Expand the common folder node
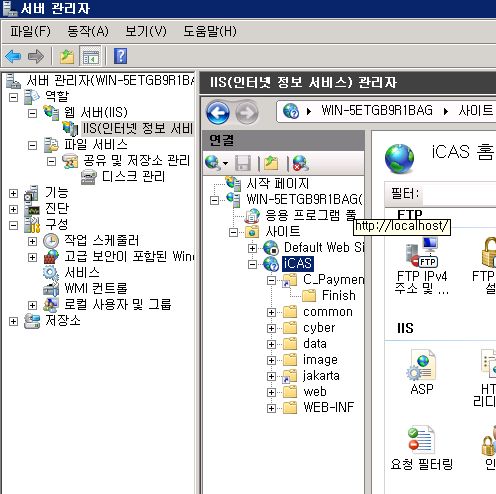The width and height of the screenshot is (496, 494). tap(271, 312)
